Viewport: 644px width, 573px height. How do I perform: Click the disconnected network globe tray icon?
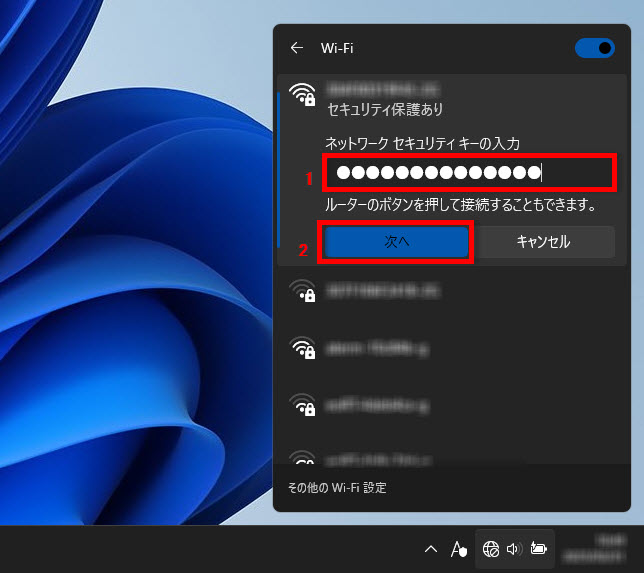pos(490,549)
